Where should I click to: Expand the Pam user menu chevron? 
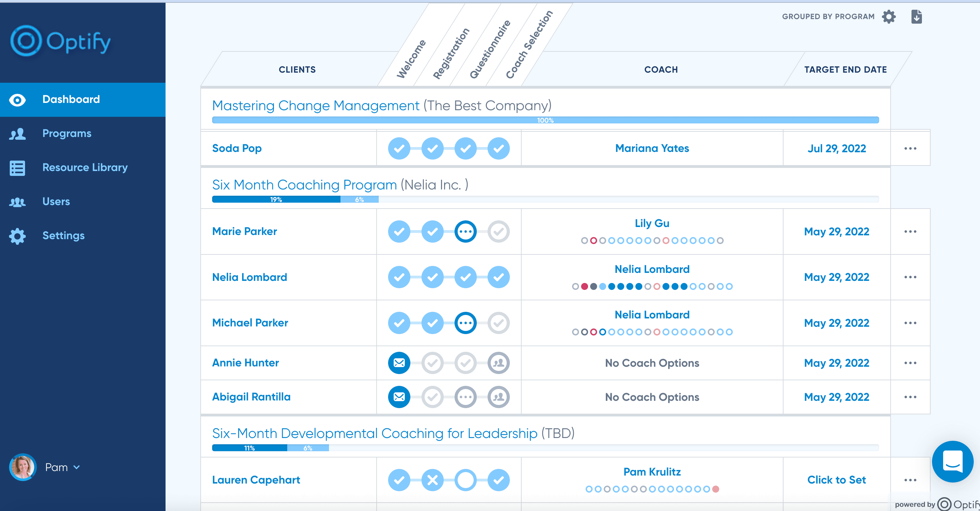click(x=77, y=467)
